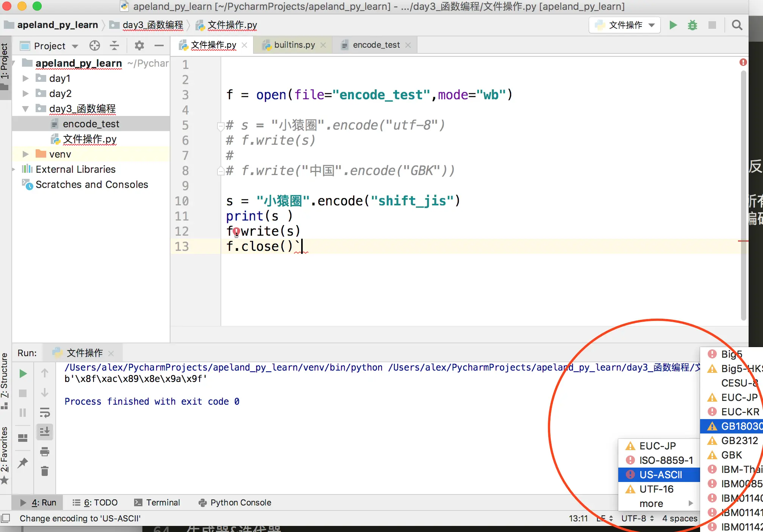Click the print icon in Run panel
The height and width of the screenshot is (532, 763).
click(45, 451)
